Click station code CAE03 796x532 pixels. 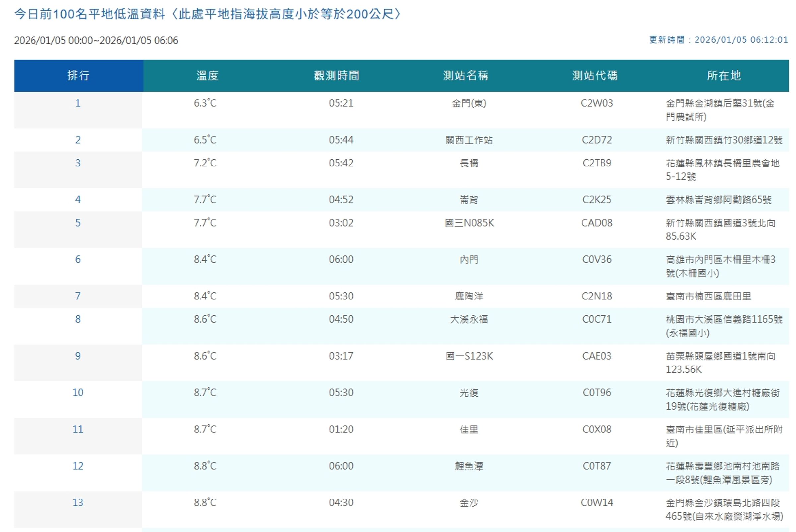(x=597, y=356)
